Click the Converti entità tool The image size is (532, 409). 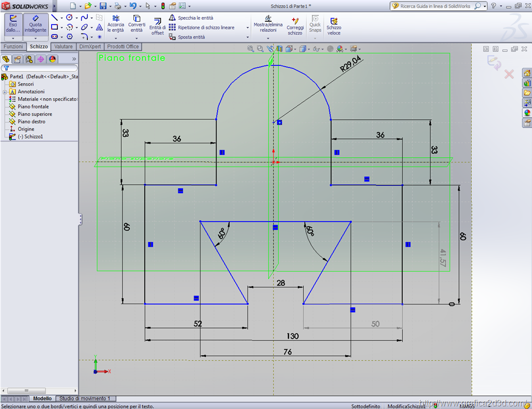point(137,24)
